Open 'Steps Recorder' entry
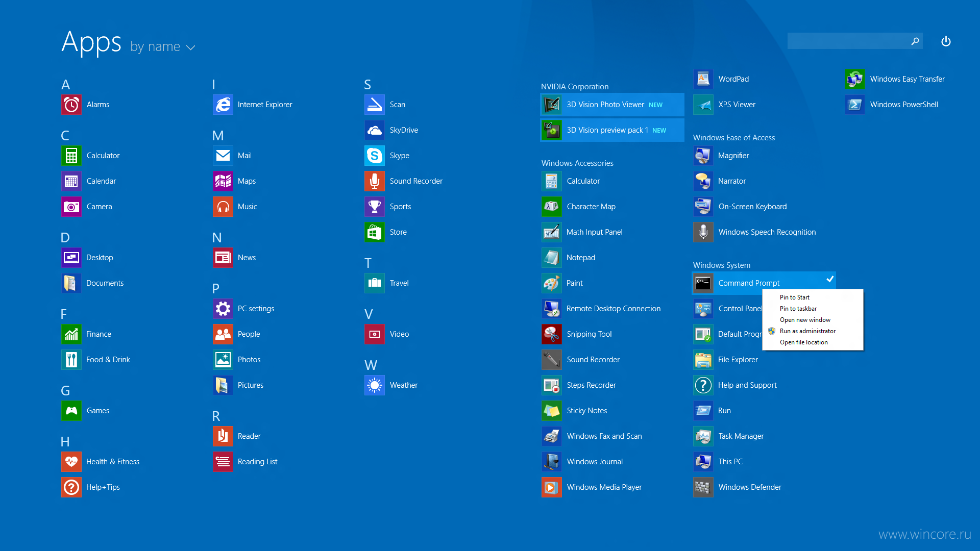 579,385
